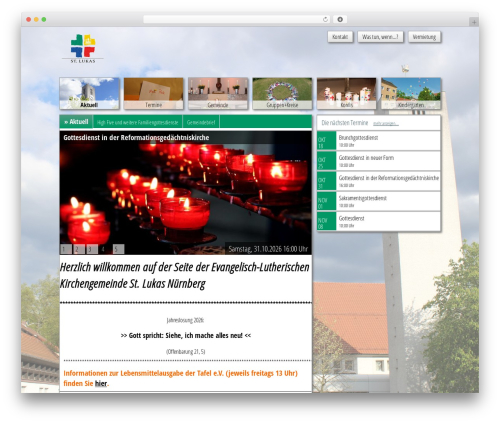Select the Termine navigation tile
The width and height of the screenshot is (500, 423).
coord(153,94)
